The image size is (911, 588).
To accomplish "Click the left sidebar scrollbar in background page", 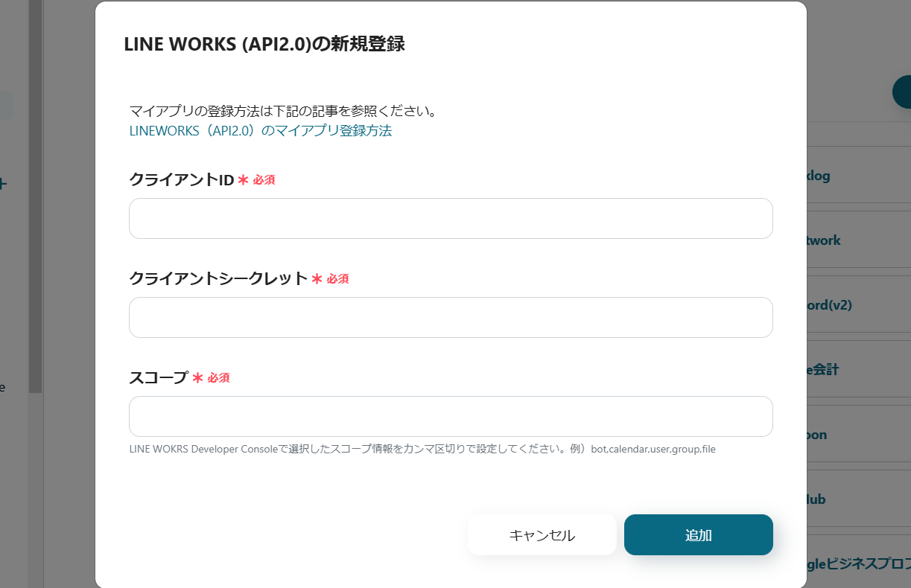I will click(35, 196).
